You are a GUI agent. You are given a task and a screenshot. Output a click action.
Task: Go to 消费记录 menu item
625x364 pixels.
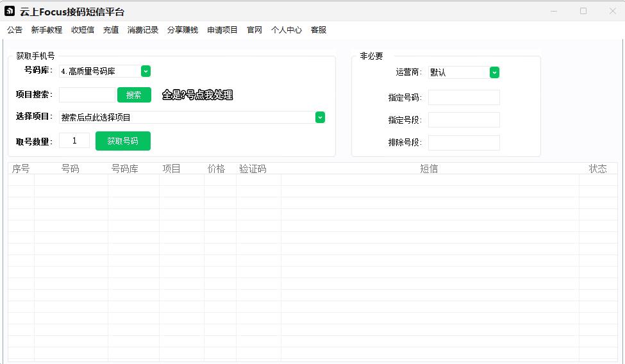(x=143, y=30)
